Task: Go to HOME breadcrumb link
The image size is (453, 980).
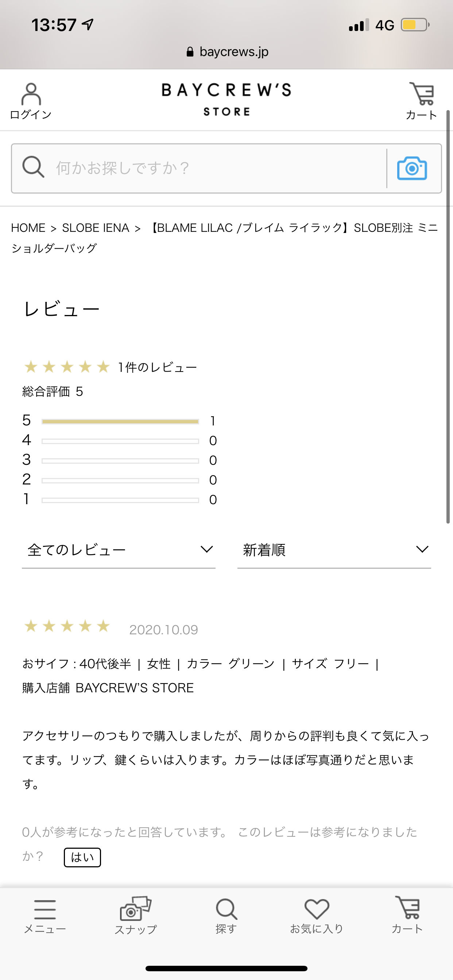Action: point(28,228)
